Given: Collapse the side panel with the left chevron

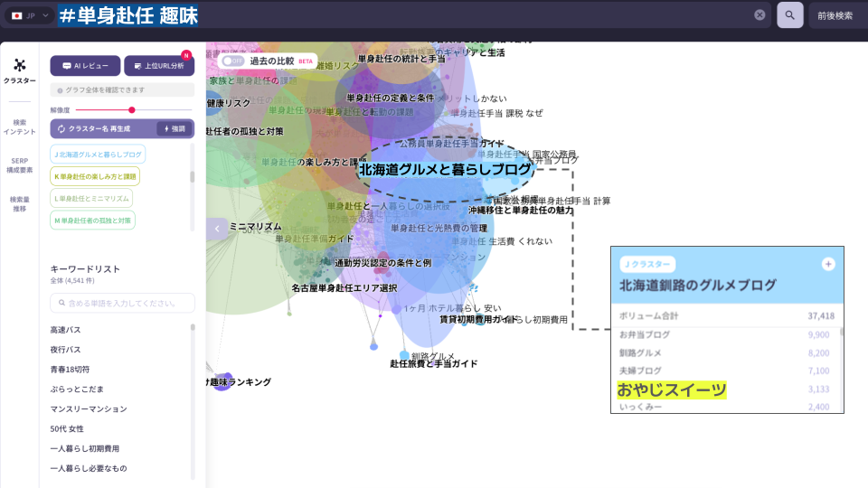Looking at the screenshot, I should pos(217,229).
